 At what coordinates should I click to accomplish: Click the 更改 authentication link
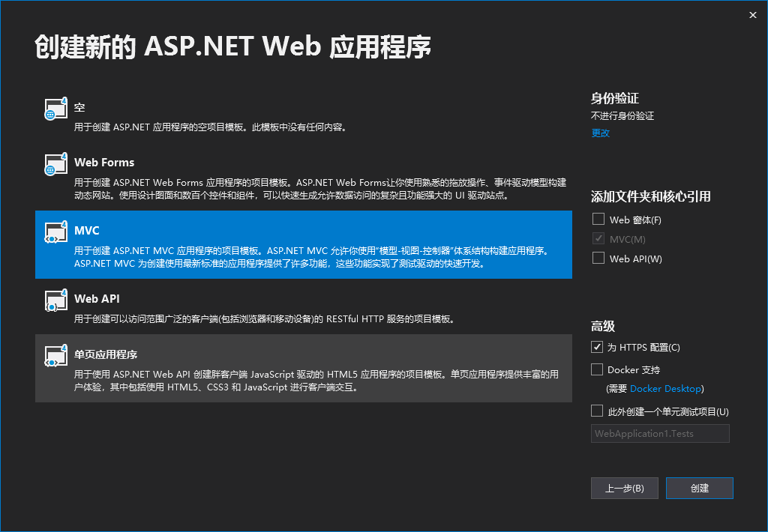(601, 133)
